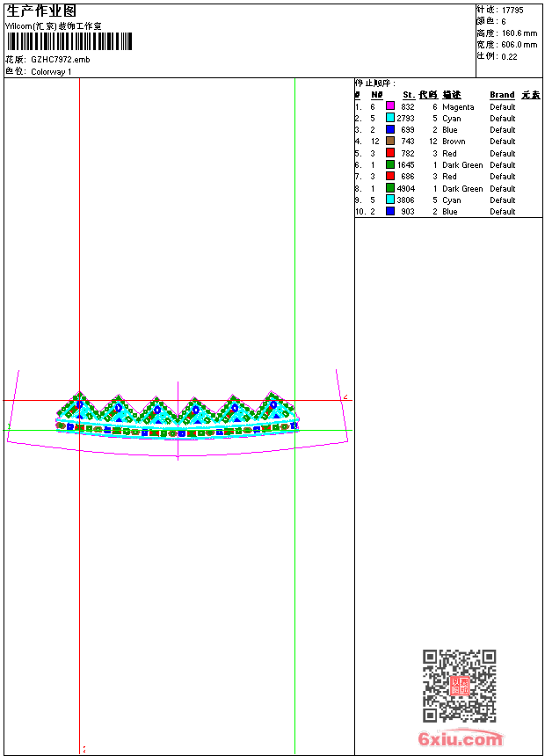Click the 'St.' column header
This screenshot has height=756, width=545.
click(409, 95)
